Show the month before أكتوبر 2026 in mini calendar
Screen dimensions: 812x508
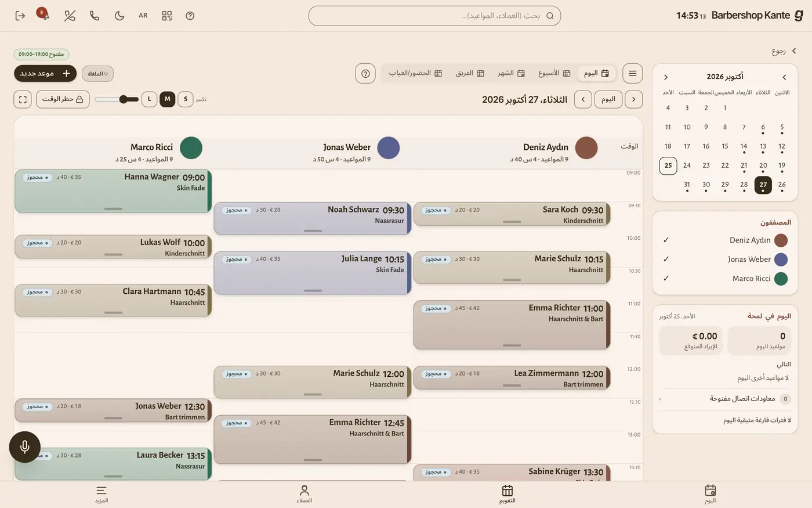784,77
